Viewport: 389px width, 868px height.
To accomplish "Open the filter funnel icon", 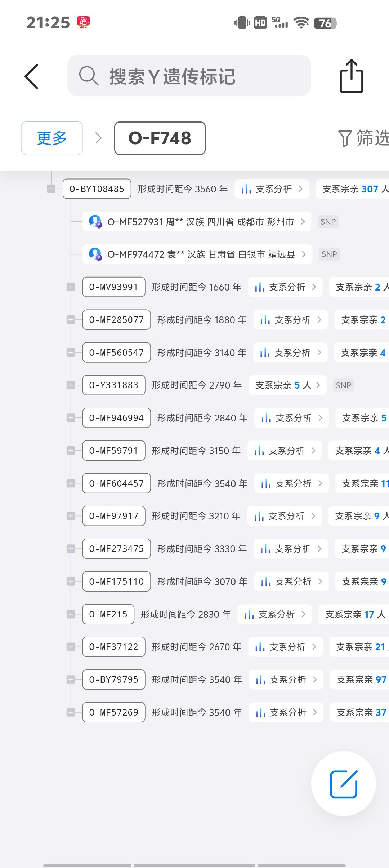I will click(344, 138).
